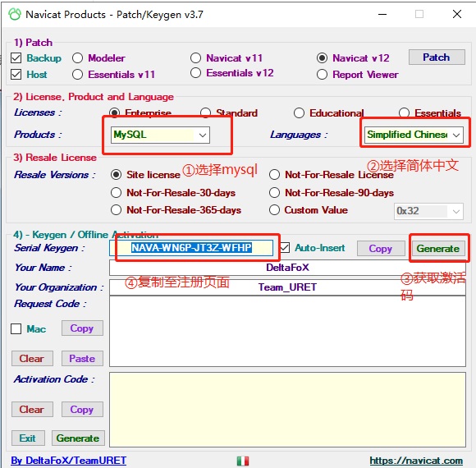The width and height of the screenshot is (476, 468).
Task: Choose Not-For-Resale-30-days option
Action: point(116,193)
